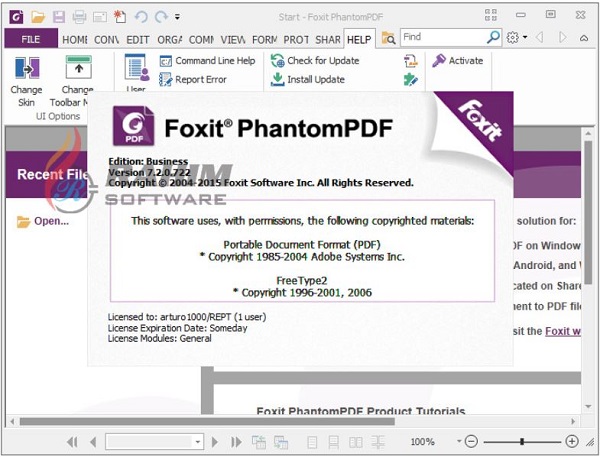Click the scanner icon in quick access toolbar
Viewport: 600px width, 457px height.
pyautogui.click(x=100, y=17)
